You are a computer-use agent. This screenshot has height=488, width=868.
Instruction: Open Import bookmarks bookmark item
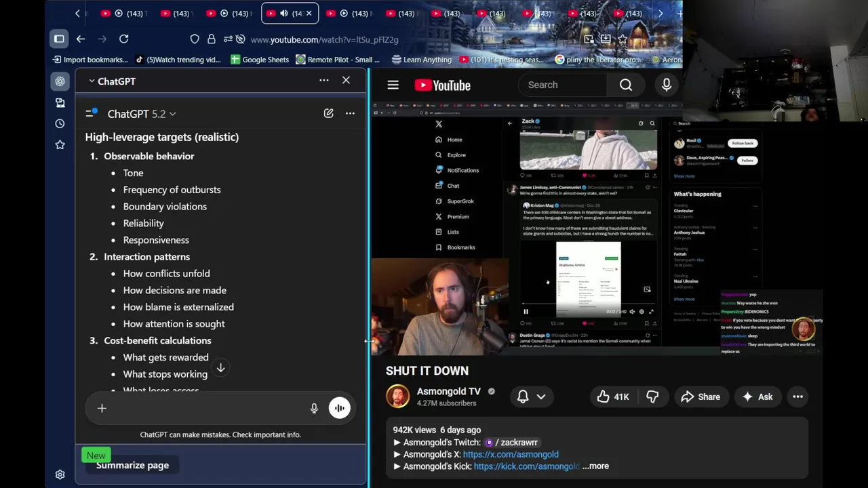90,60
